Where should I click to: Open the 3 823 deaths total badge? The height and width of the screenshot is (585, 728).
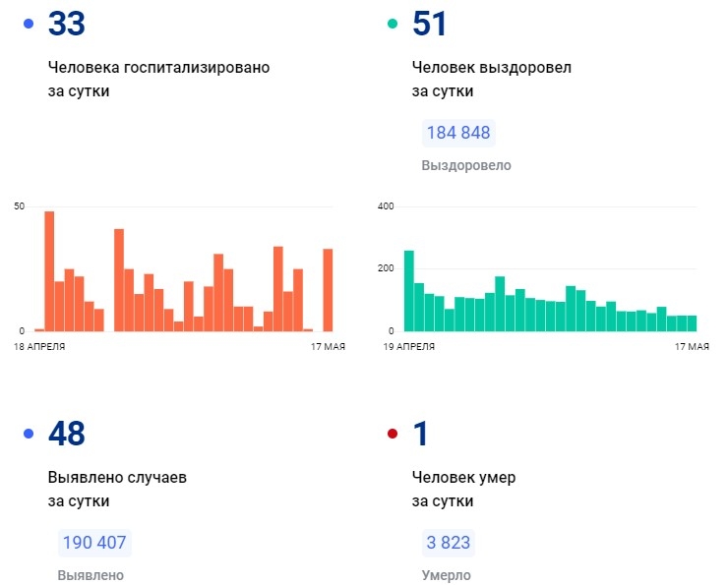coord(448,542)
